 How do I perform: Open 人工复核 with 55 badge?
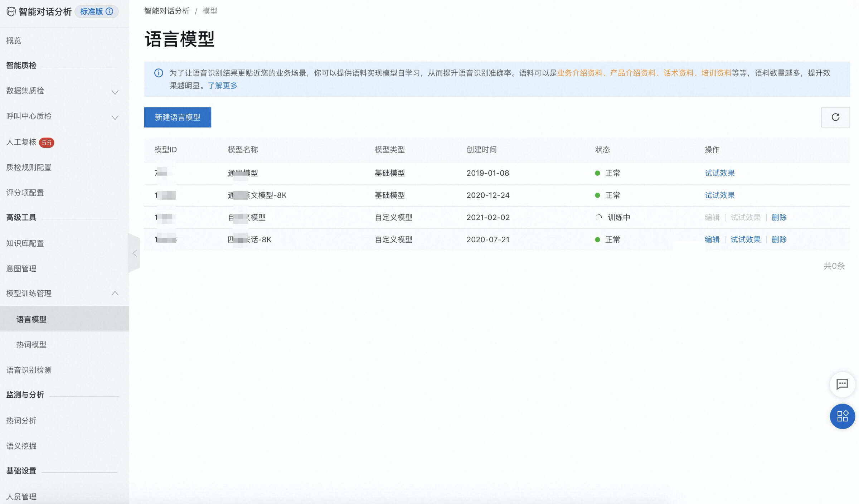pyautogui.click(x=30, y=142)
